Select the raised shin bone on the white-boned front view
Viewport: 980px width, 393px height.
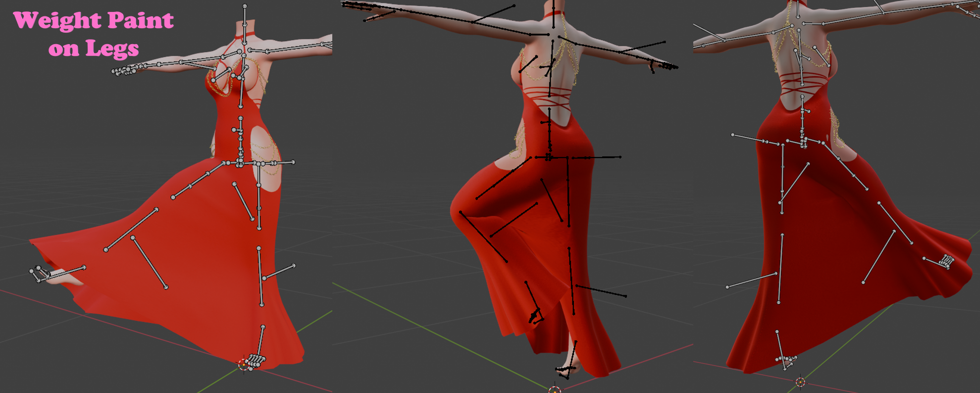131,230
